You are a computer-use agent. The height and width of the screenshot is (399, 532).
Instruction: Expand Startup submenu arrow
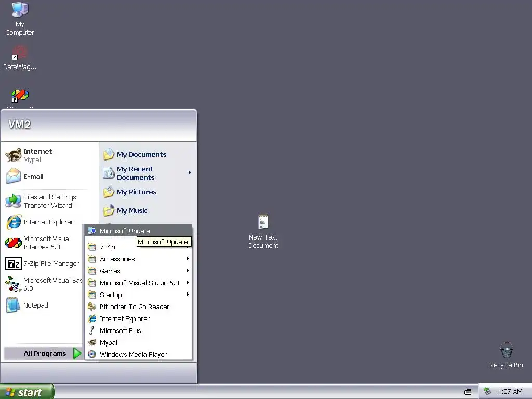pyautogui.click(x=188, y=294)
